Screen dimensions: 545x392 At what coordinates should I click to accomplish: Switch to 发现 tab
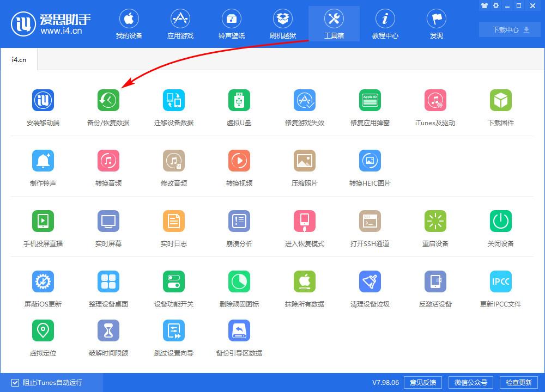(437, 24)
